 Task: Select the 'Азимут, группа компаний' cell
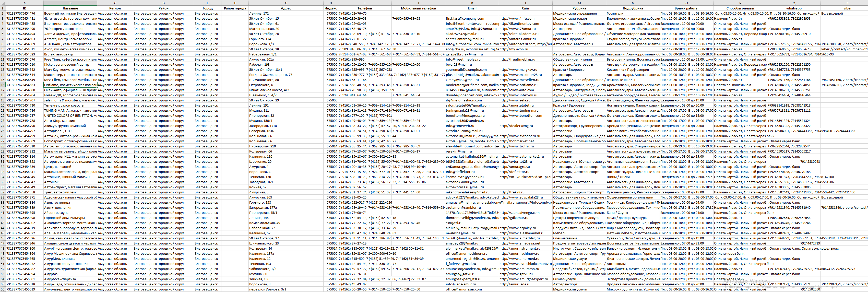pos(70,126)
